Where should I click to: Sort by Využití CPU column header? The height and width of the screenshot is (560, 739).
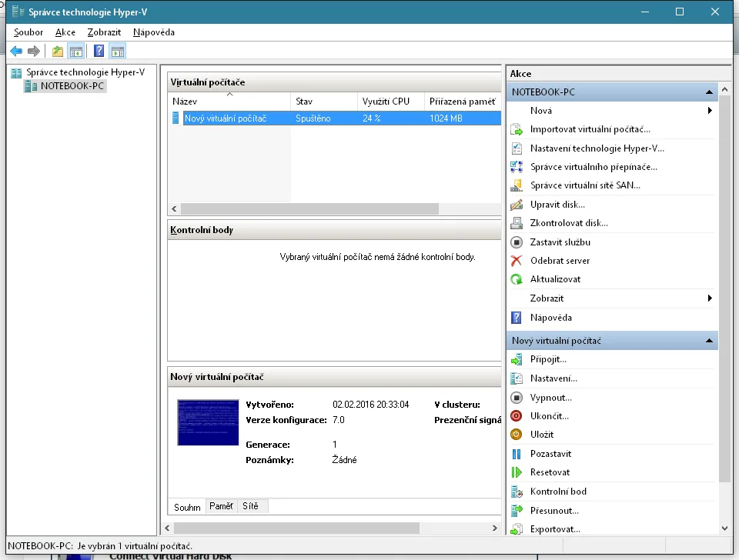tap(391, 102)
